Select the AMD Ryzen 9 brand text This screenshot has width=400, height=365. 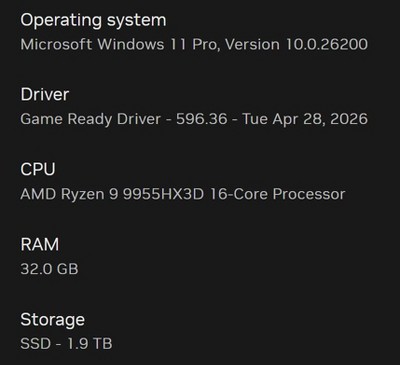pyautogui.click(x=69, y=194)
